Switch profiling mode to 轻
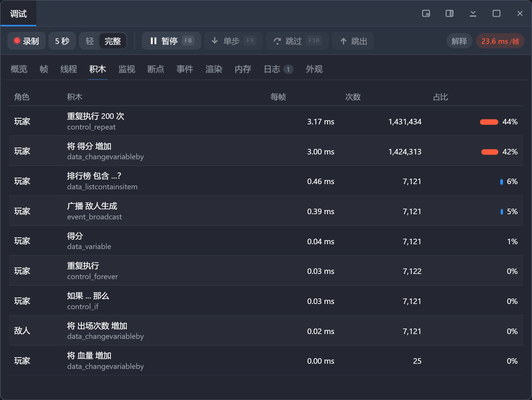Image resolution: width=532 pixels, height=400 pixels. 90,41
